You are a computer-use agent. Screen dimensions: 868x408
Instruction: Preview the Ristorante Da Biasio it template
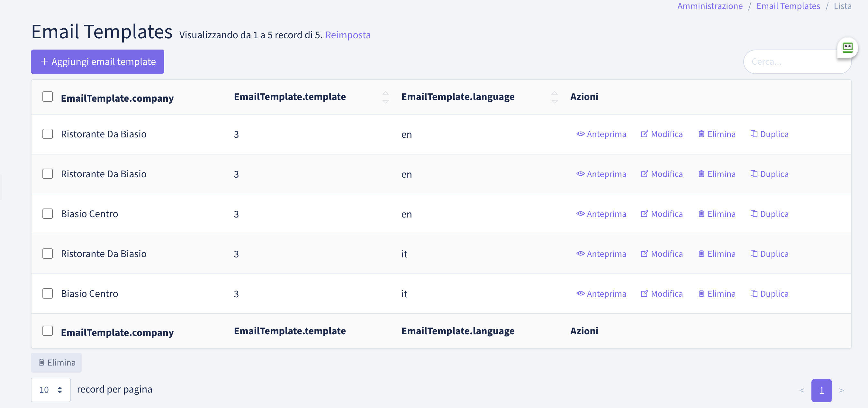pyautogui.click(x=601, y=254)
